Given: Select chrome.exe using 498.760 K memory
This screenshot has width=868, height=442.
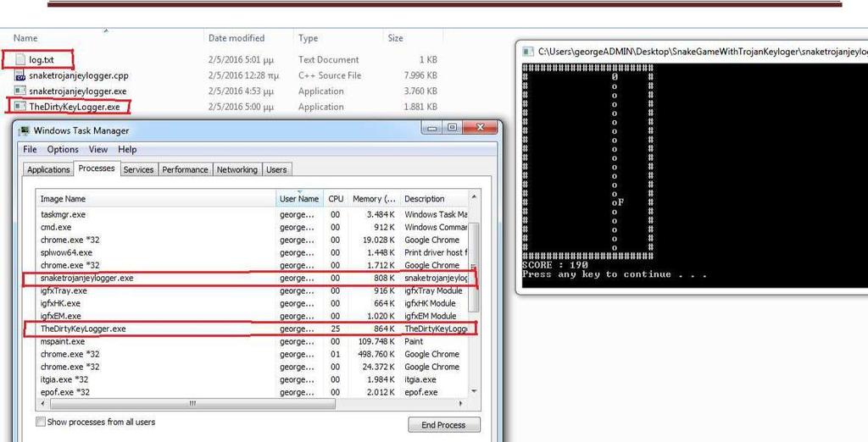Looking at the screenshot, I should 252,354.
